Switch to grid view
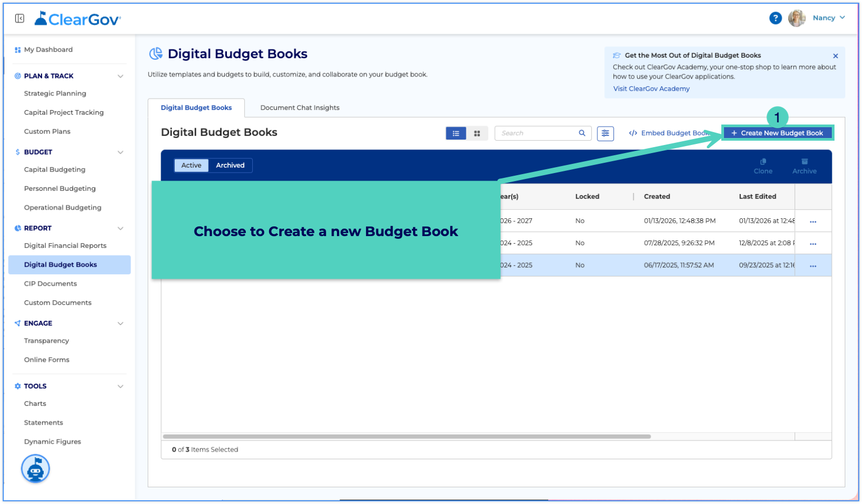This screenshot has width=862, height=504. [x=477, y=133]
